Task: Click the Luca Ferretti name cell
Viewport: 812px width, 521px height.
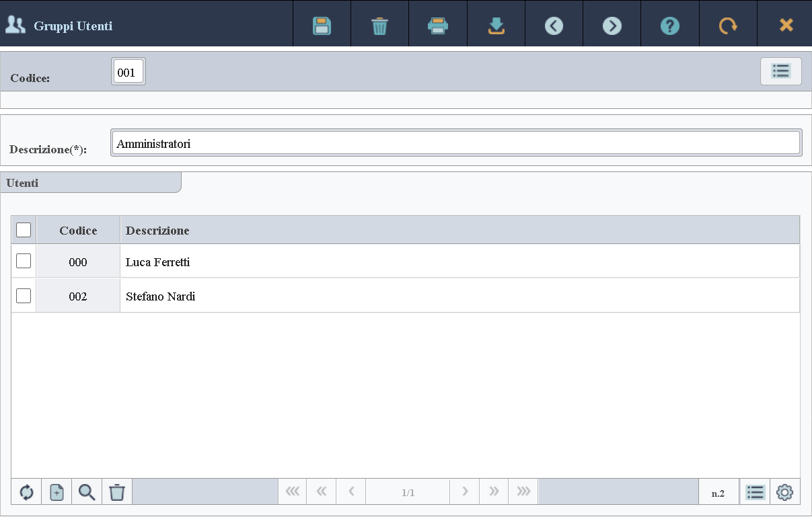Action: pos(460,262)
